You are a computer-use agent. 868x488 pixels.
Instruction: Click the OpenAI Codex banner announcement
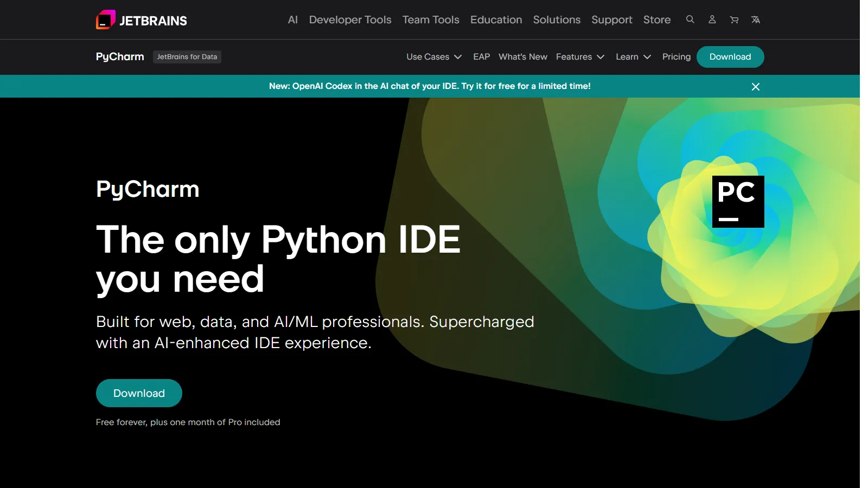(430, 86)
